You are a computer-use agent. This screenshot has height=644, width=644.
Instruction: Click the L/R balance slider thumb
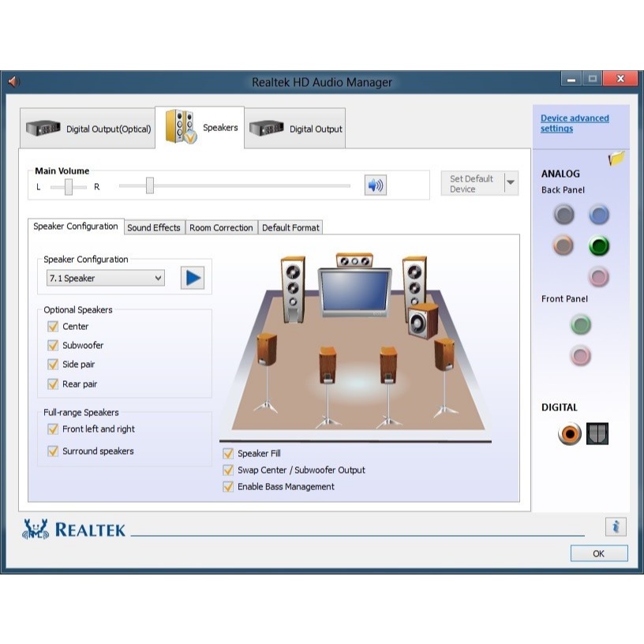[x=69, y=187]
